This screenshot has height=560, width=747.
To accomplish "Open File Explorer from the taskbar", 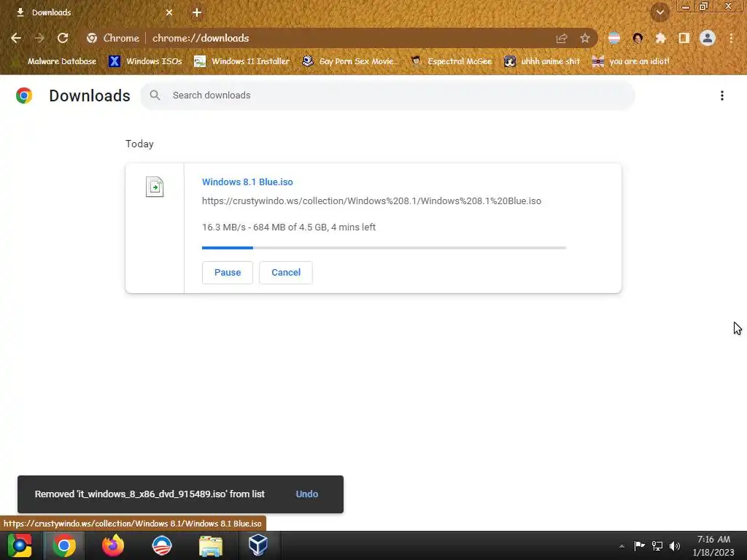I will (211, 545).
